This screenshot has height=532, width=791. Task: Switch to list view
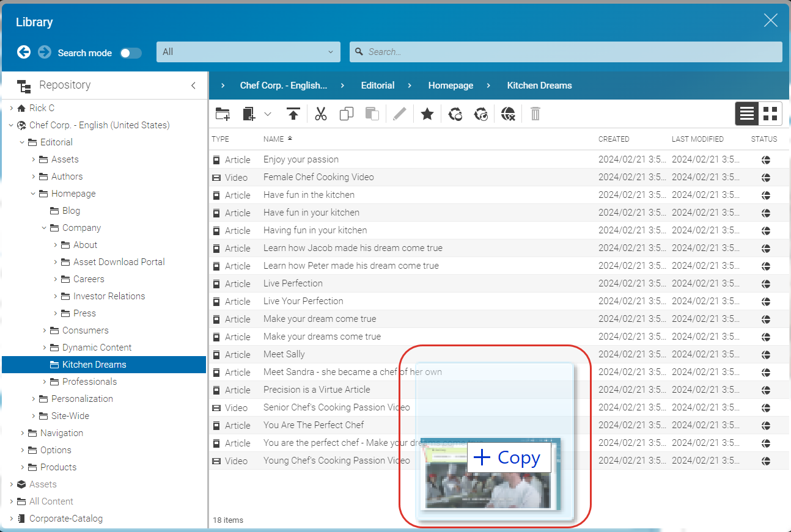(747, 114)
